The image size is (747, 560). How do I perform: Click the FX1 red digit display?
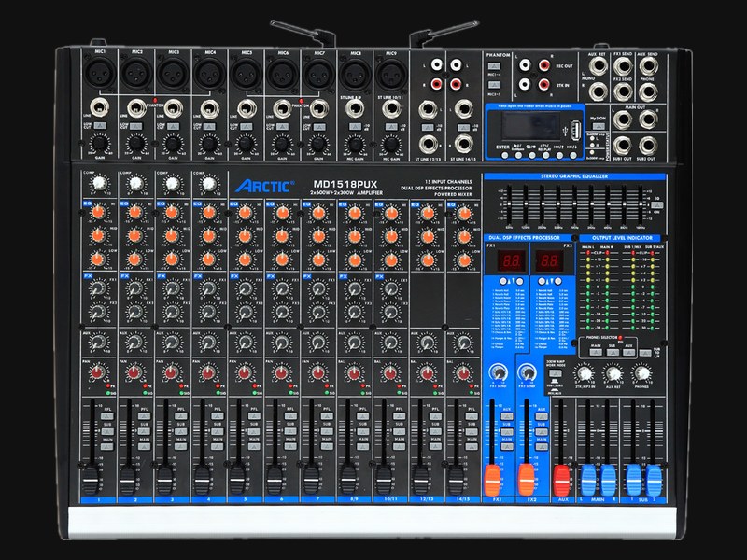tap(511, 261)
